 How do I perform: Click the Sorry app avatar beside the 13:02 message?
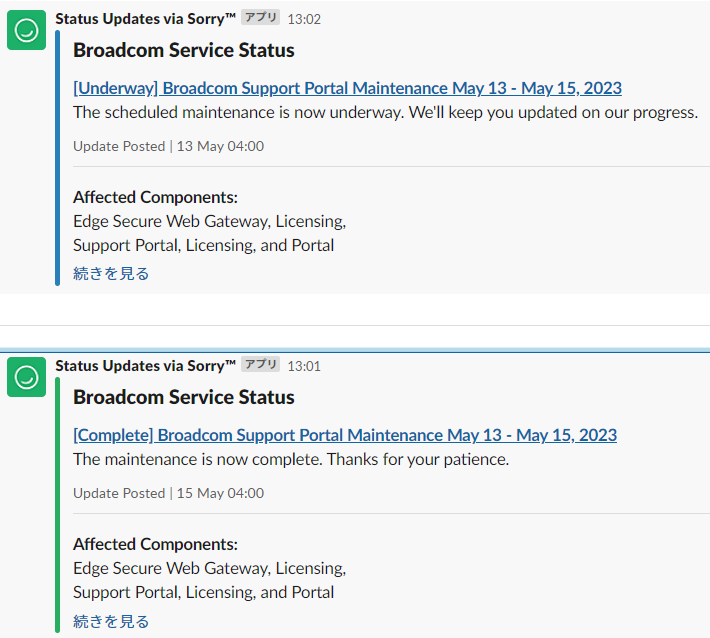[x=27, y=30]
